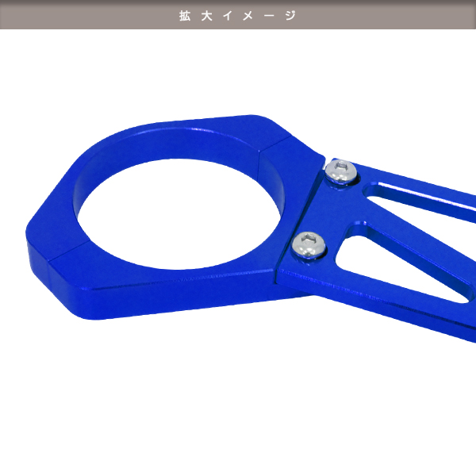Click the lower silver hex bolt

tap(308, 245)
